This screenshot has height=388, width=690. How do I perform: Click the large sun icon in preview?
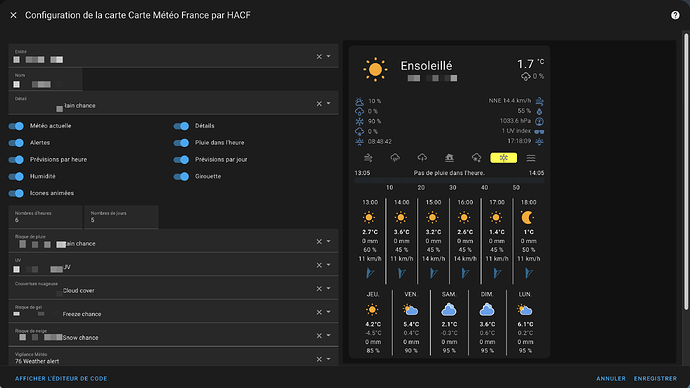coord(375,70)
